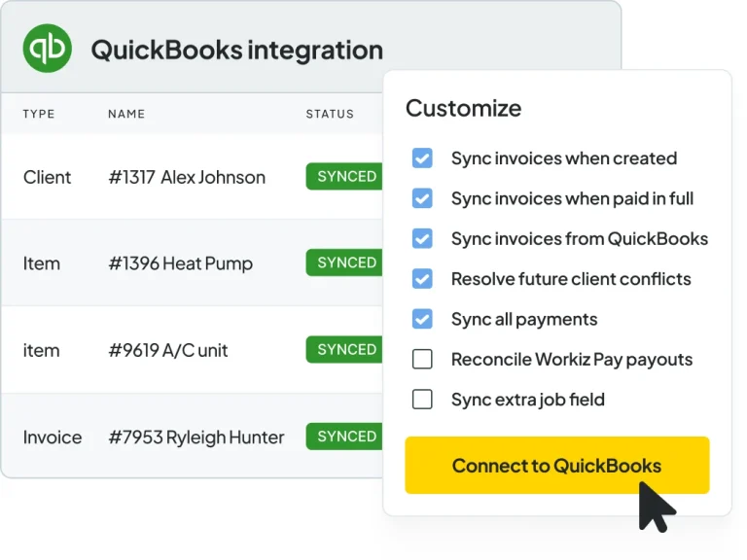The width and height of the screenshot is (747, 560).
Task: Click Sync all payments label
Action: click(524, 320)
